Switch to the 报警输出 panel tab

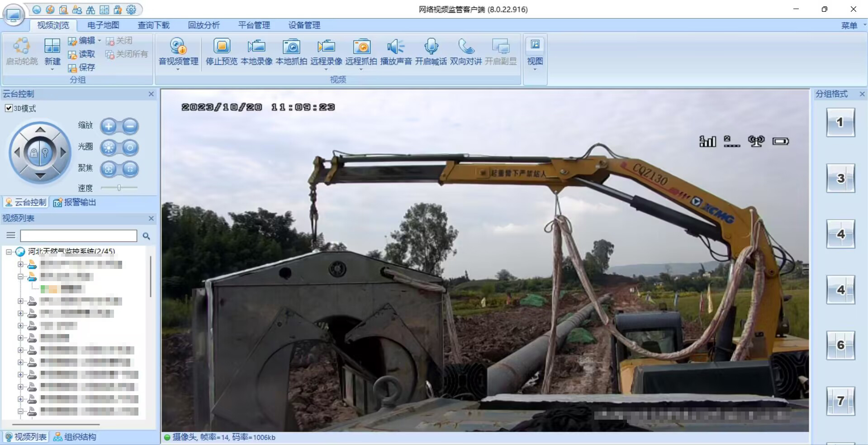[x=75, y=202]
